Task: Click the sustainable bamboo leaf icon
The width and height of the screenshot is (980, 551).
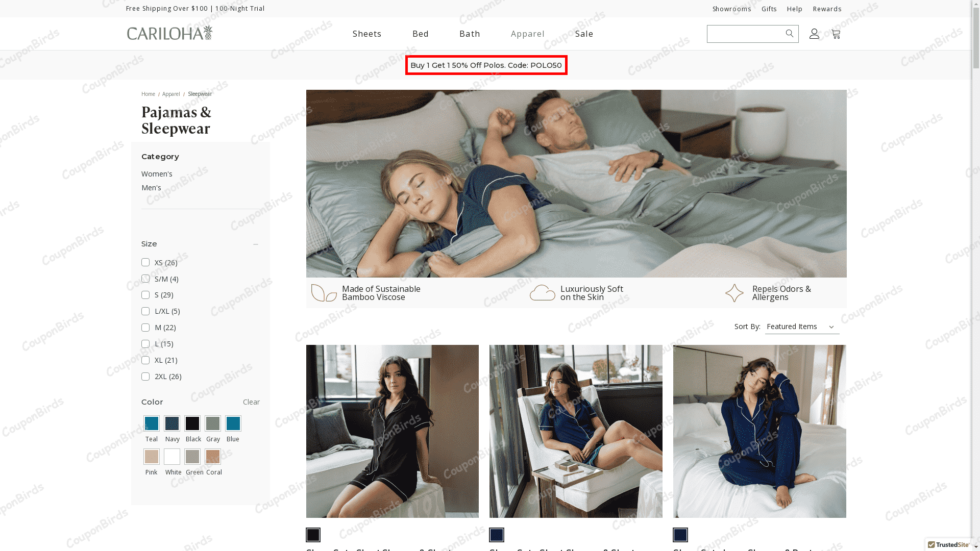Action: coord(324,293)
